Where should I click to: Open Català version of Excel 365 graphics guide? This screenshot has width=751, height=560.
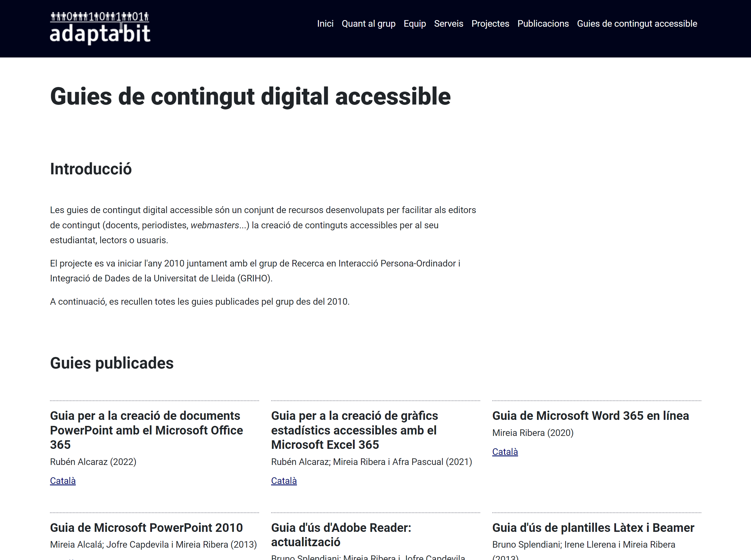pyautogui.click(x=284, y=480)
